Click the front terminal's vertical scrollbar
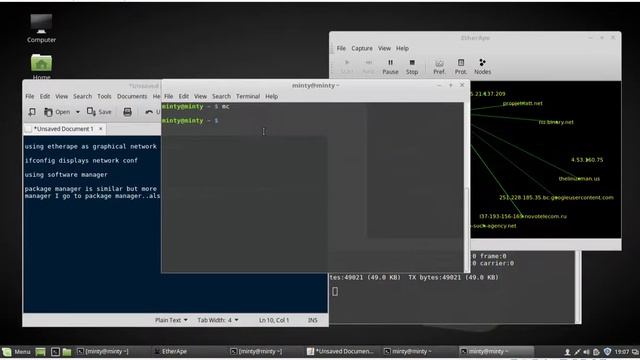Image resolution: width=640 pixels, height=360 pixels. coord(467,187)
